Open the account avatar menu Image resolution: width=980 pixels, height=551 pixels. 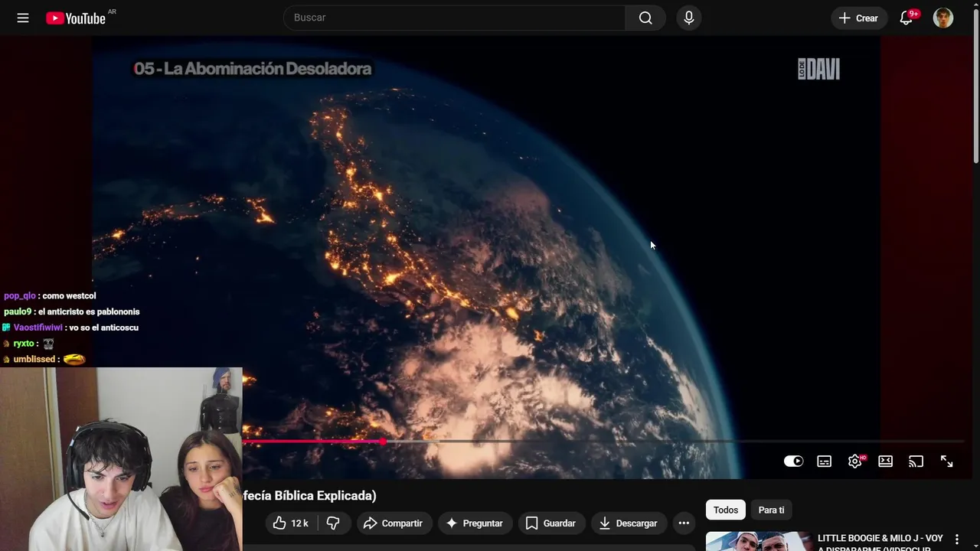pyautogui.click(x=943, y=18)
